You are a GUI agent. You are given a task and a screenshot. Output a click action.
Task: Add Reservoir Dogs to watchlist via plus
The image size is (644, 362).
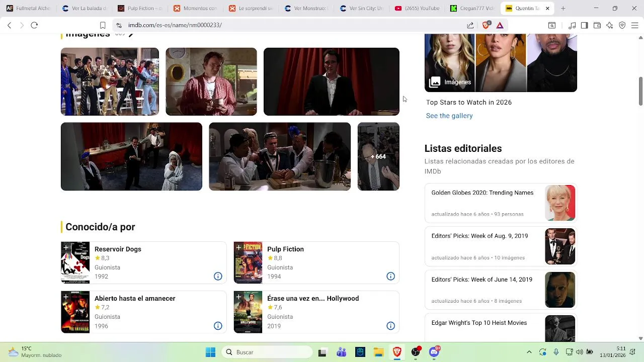(66, 248)
